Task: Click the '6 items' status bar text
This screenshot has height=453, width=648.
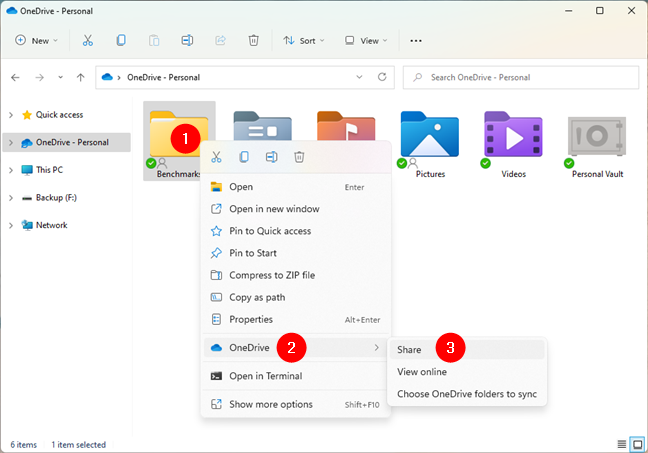Action: click(24, 445)
